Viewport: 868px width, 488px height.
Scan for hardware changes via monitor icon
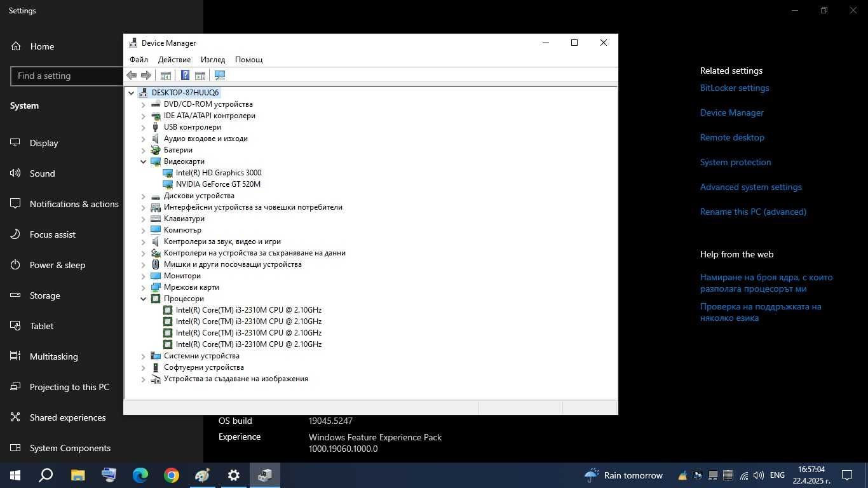coord(220,75)
